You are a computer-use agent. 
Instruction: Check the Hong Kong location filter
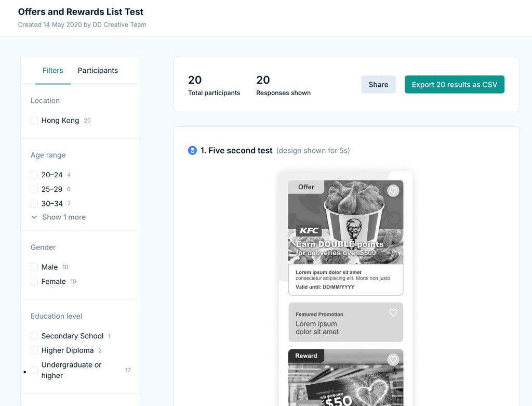pyautogui.click(x=34, y=121)
